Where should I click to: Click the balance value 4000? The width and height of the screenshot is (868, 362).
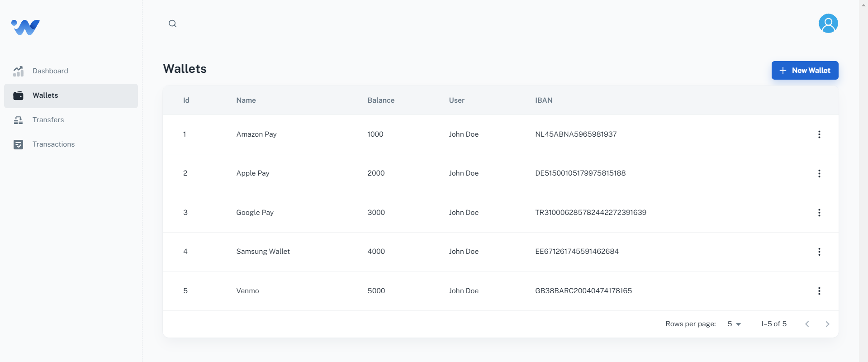pos(376,252)
